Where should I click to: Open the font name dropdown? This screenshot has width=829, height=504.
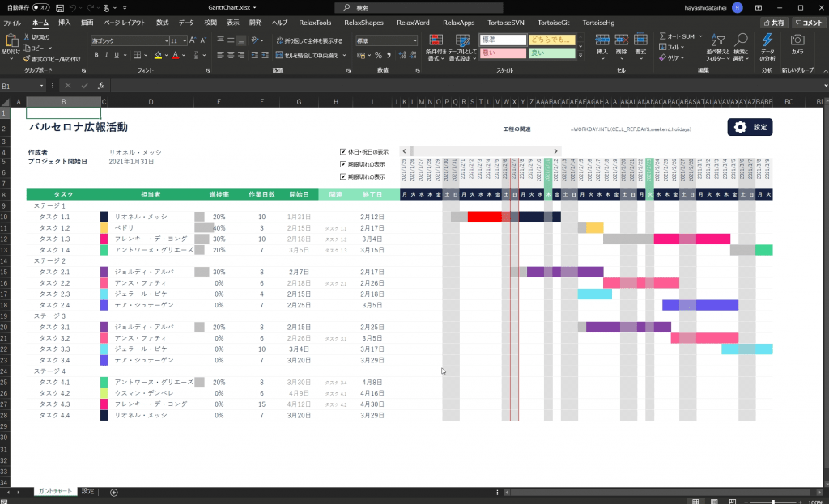pos(164,40)
